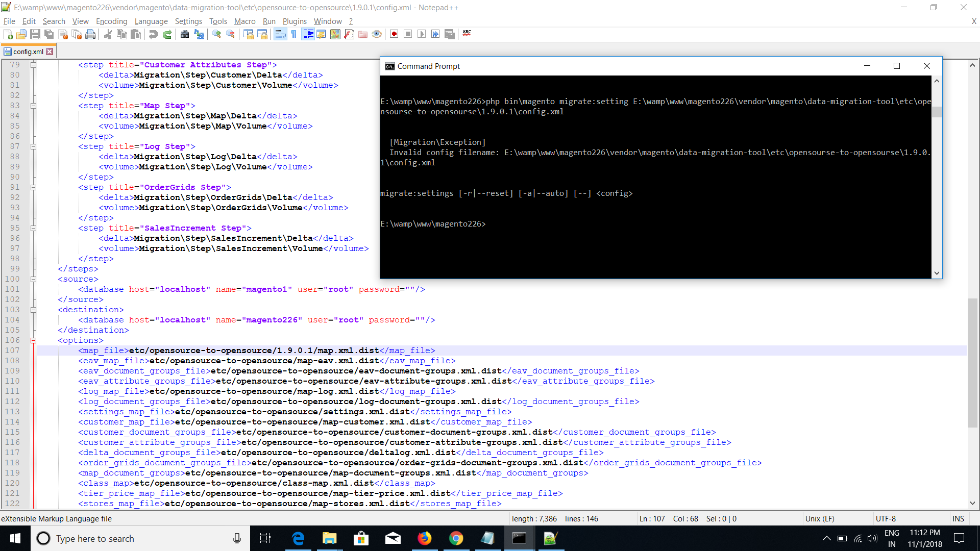Click the Print toolbar icon
Viewport: 980px width, 551px height.
[90, 34]
